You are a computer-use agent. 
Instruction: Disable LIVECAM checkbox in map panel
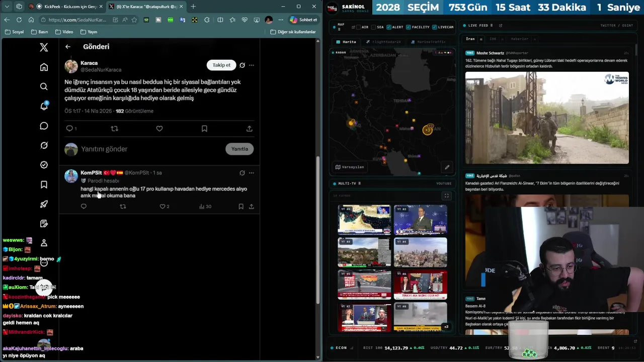click(x=435, y=27)
